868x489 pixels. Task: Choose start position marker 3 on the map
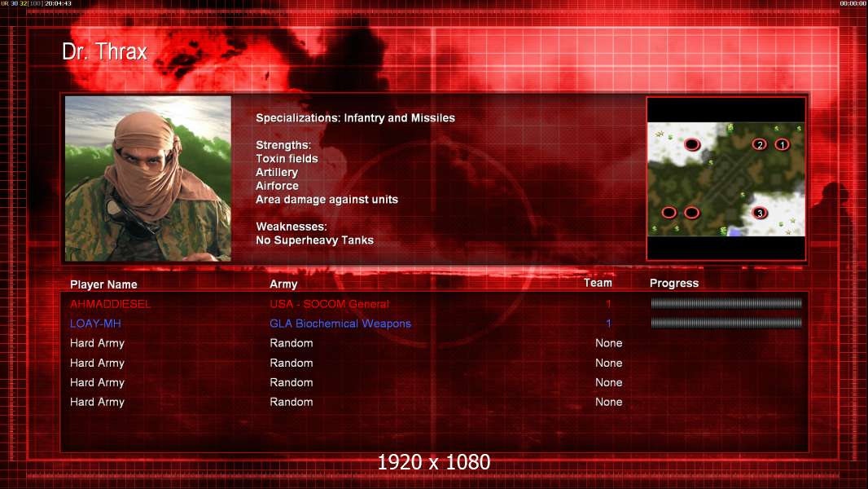(760, 214)
